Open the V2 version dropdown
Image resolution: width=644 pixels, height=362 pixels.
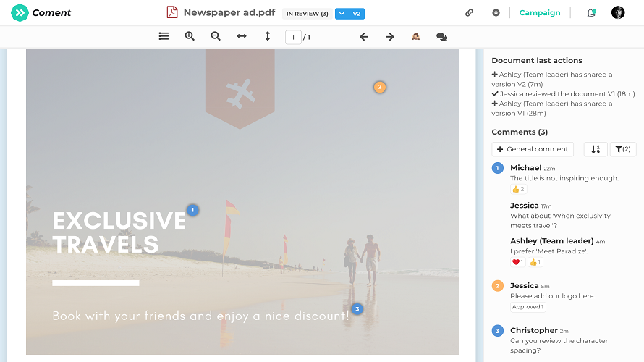point(350,14)
